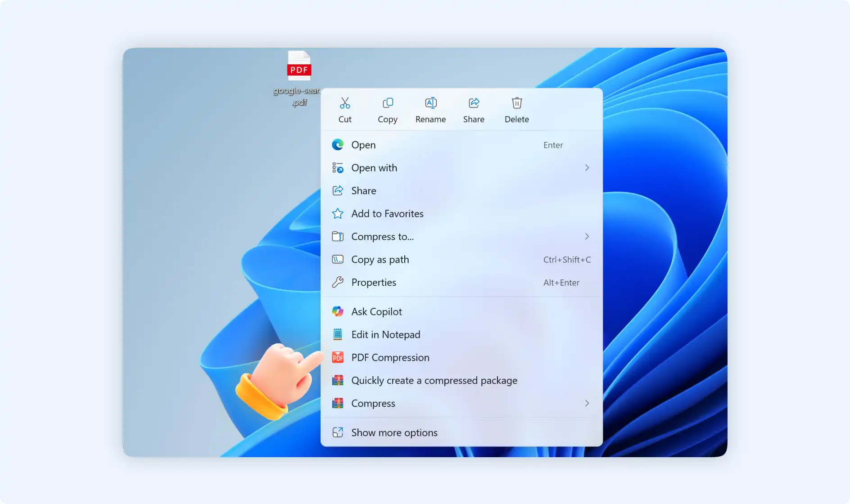The width and height of the screenshot is (850, 504).
Task: Choose Edit in Notepad
Action: point(461,334)
